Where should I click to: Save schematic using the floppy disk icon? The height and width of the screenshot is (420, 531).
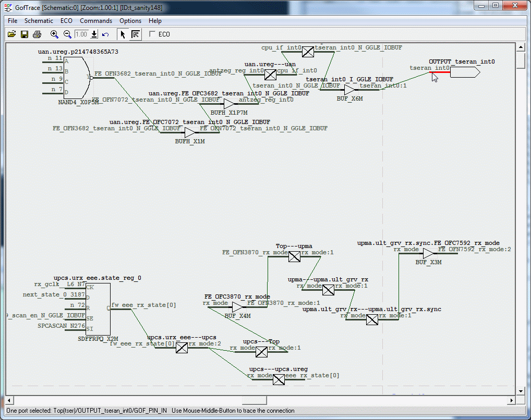[24, 34]
